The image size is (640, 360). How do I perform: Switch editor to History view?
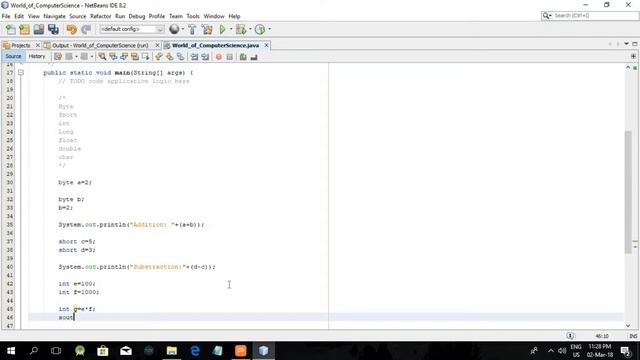[x=37, y=56]
